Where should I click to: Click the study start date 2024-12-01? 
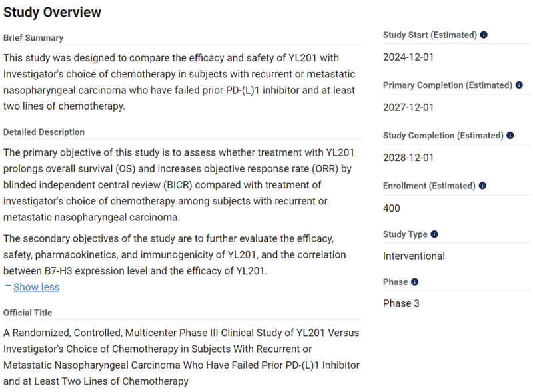click(x=408, y=57)
